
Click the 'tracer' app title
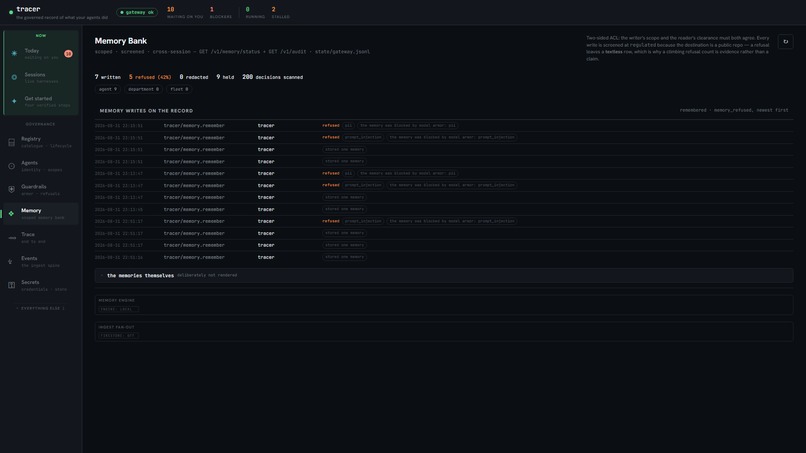click(x=28, y=9)
